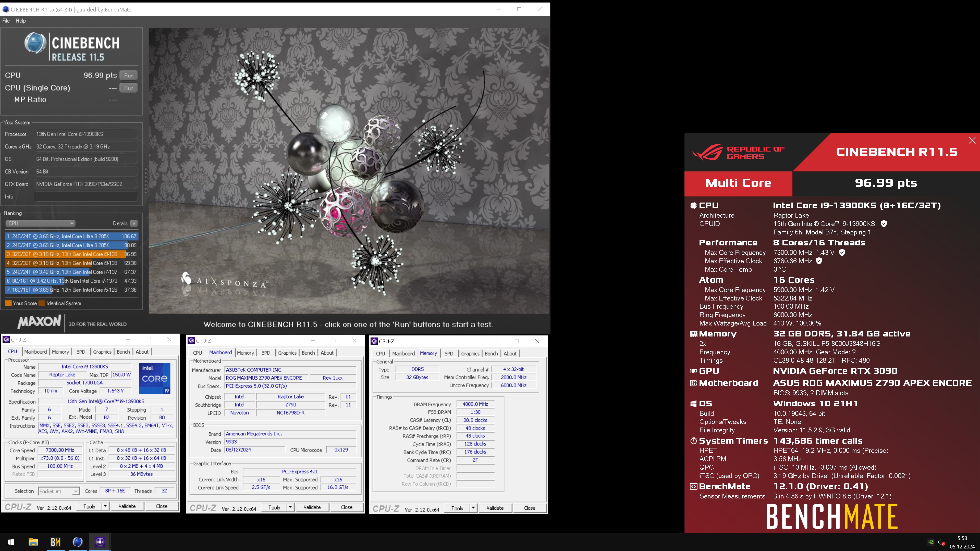
Task: Open Graphics tab in first CPU-Z window
Action: [x=102, y=352]
